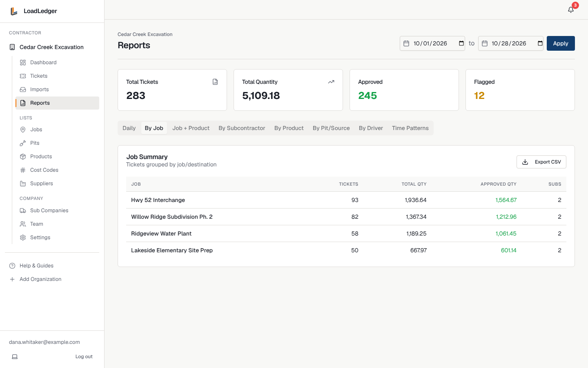Click the Total Quantity trend icon
Screen dimensions: 588x368
click(x=331, y=82)
